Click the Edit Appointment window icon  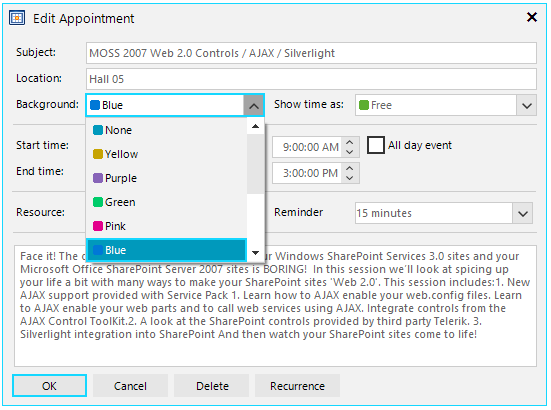(x=17, y=18)
